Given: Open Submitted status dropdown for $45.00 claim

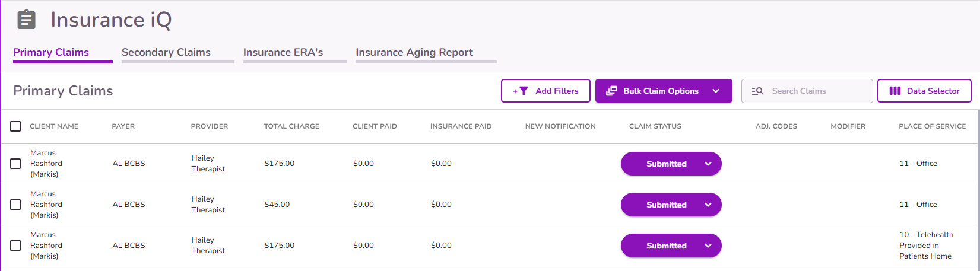Looking at the screenshot, I should coord(708,205).
